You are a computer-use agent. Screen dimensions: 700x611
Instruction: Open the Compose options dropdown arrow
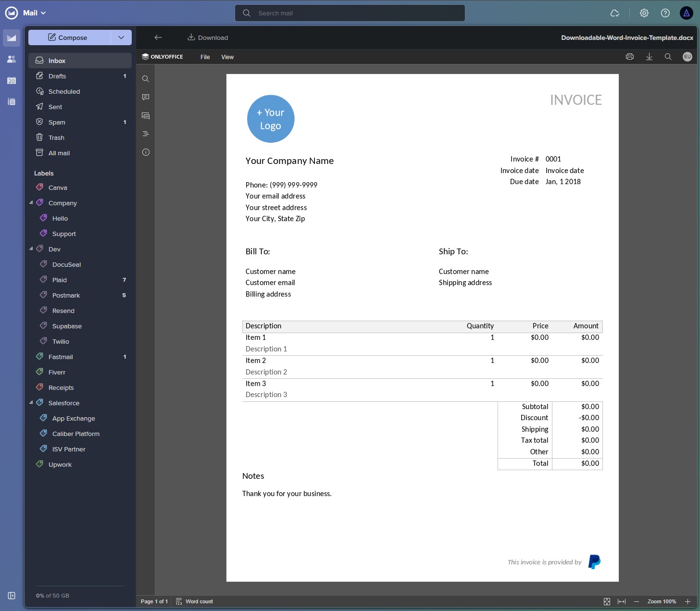(121, 37)
